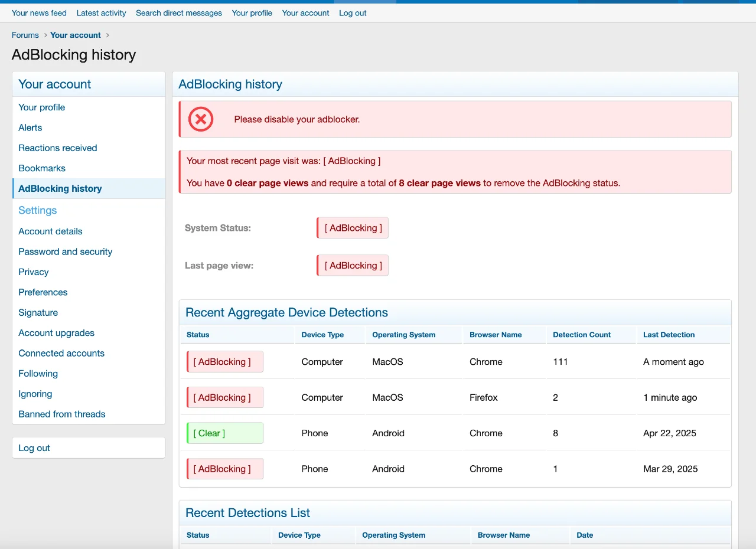Click the green Clear status badge
The width and height of the screenshot is (756, 549).
225,433
